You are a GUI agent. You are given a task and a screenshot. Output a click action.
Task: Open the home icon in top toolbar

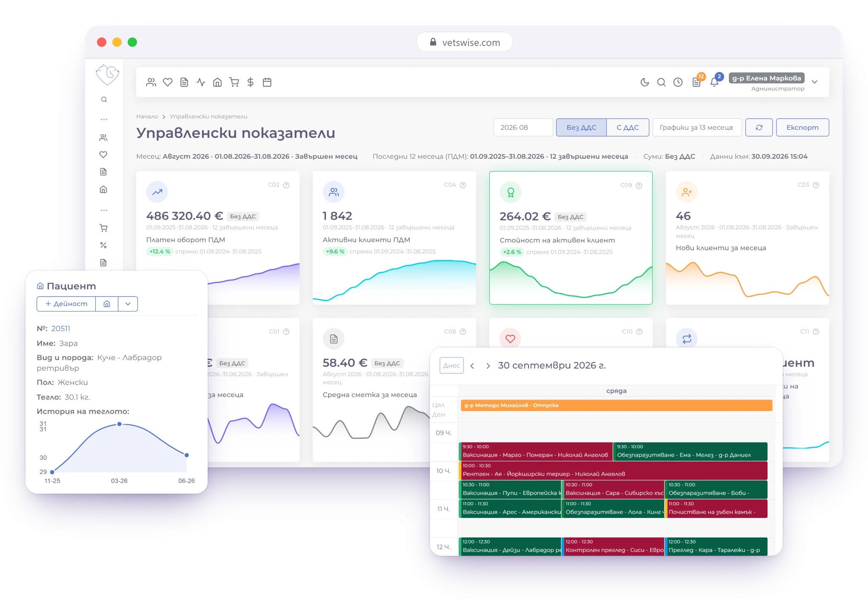pyautogui.click(x=217, y=82)
